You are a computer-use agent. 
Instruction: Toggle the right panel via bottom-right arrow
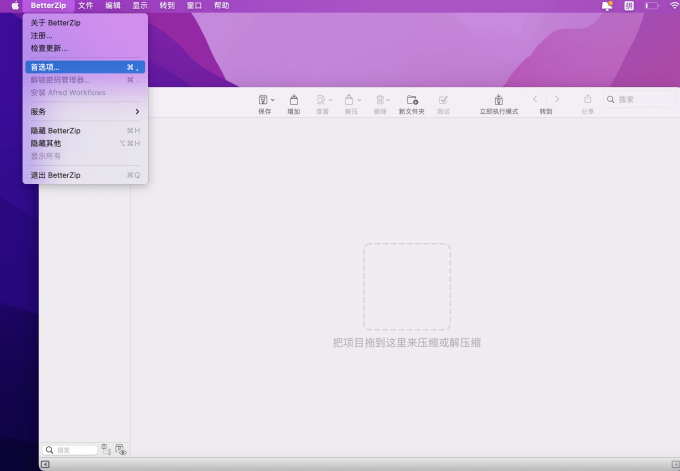(675, 464)
